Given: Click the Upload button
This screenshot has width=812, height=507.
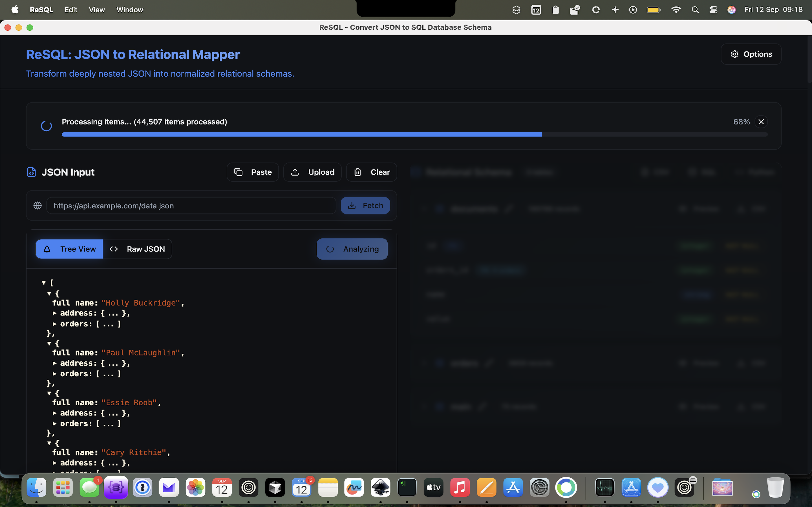Looking at the screenshot, I should point(312,172).
